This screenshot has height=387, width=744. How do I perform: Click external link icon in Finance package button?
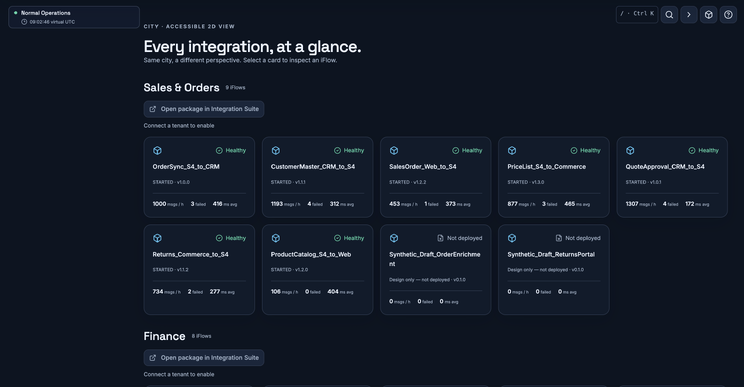point(153,358)
